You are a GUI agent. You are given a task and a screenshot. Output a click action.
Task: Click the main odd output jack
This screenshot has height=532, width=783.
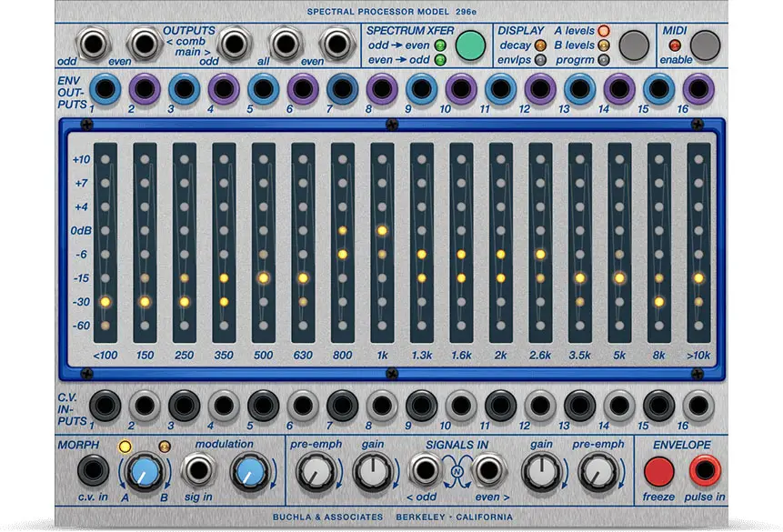[x=234, y=44]
